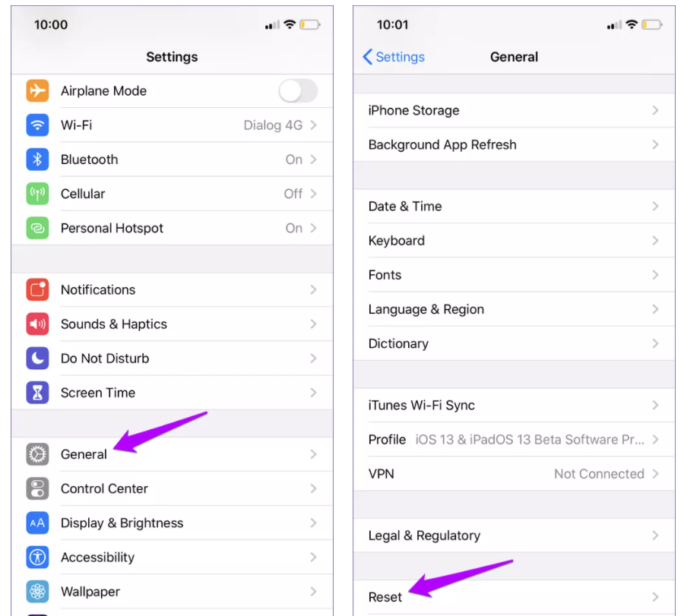Tap the Wallpaper flower icon
Viewport: 700px width, 616px height.
tap(37, 592)
